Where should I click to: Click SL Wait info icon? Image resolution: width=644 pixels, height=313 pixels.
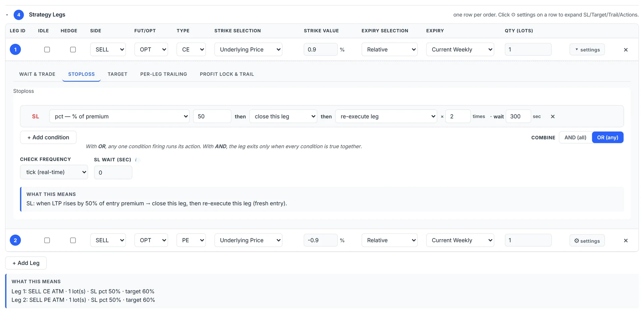tap(136, 160)
